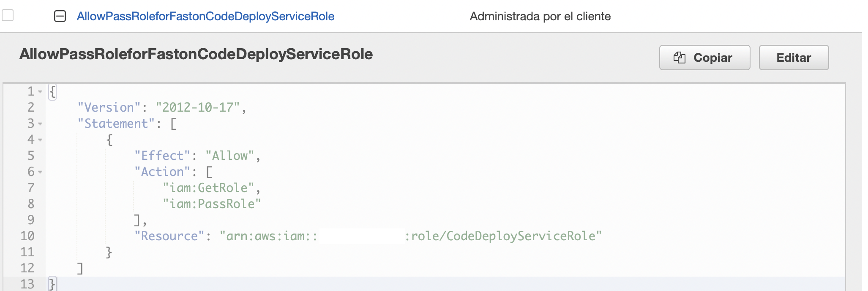Click the closing brace on line 13
The width and height of the screenshot is (868, 291).
[x=52, y=283]
